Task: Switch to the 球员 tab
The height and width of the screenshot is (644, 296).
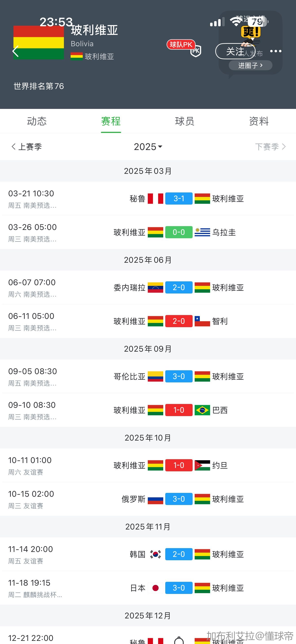Action: point(185,121)
